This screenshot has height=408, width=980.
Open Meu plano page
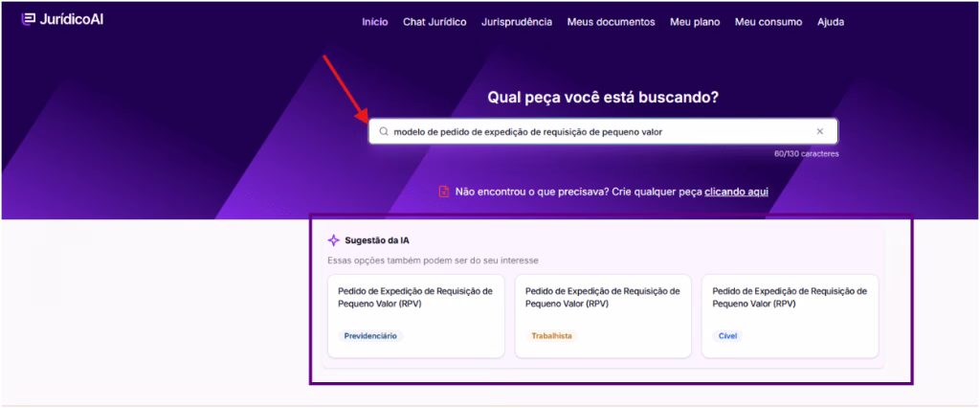point(695,22)
